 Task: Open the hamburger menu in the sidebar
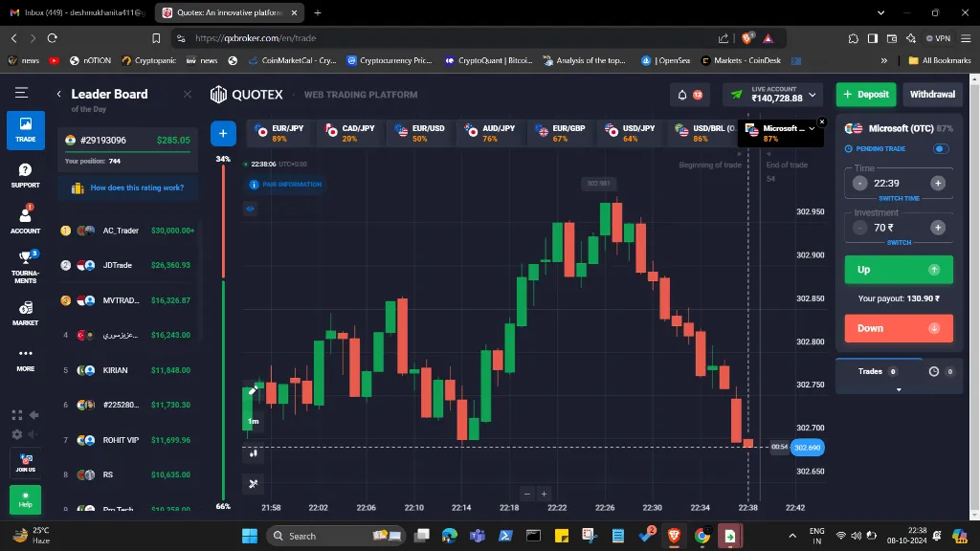(21, 93)
